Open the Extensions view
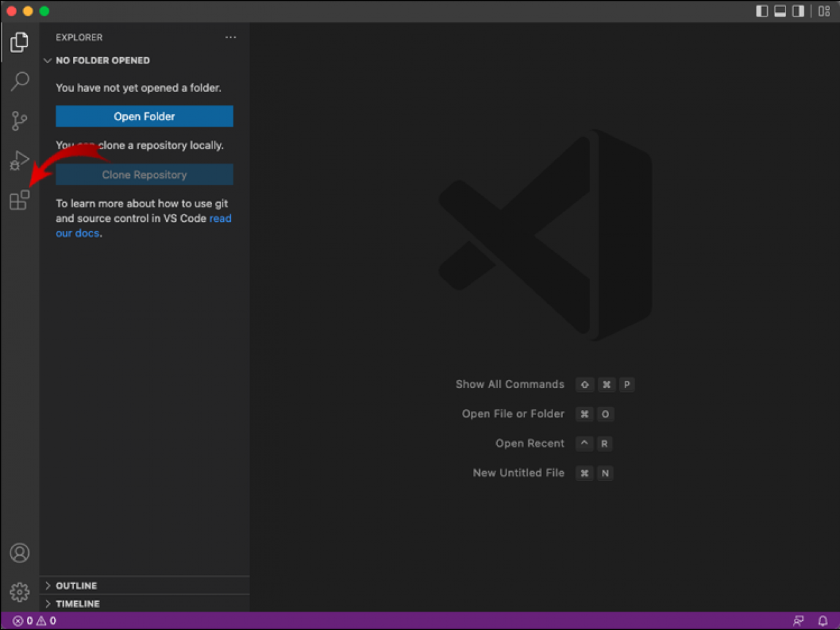 [19, 199]
